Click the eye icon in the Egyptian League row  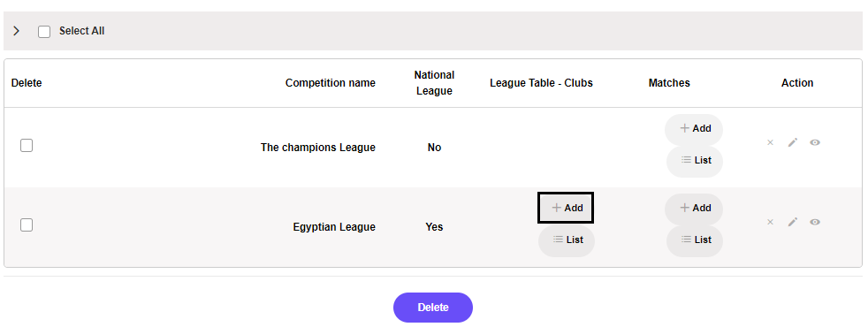pos(815,222)
